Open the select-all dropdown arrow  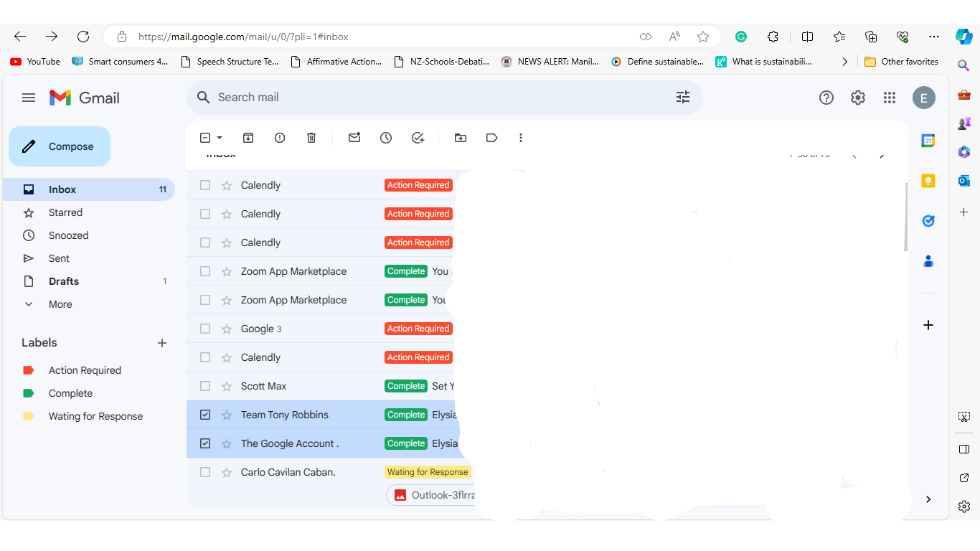[220, 138]
